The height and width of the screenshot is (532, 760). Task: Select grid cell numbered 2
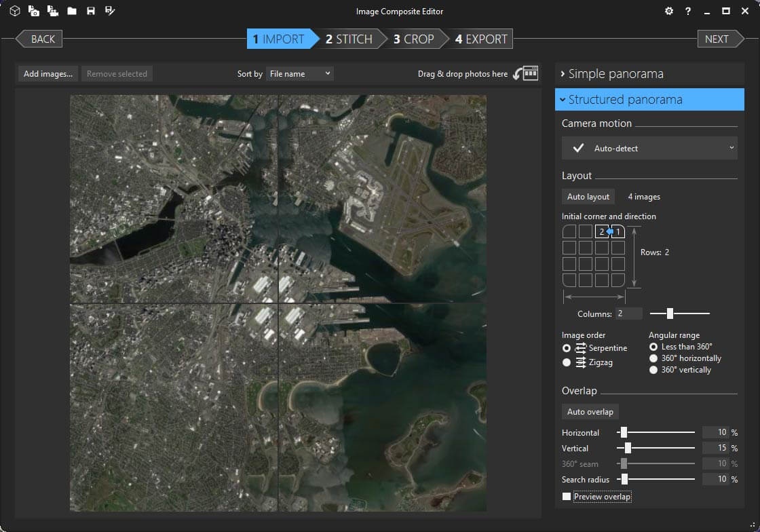(x=601, y=231)
